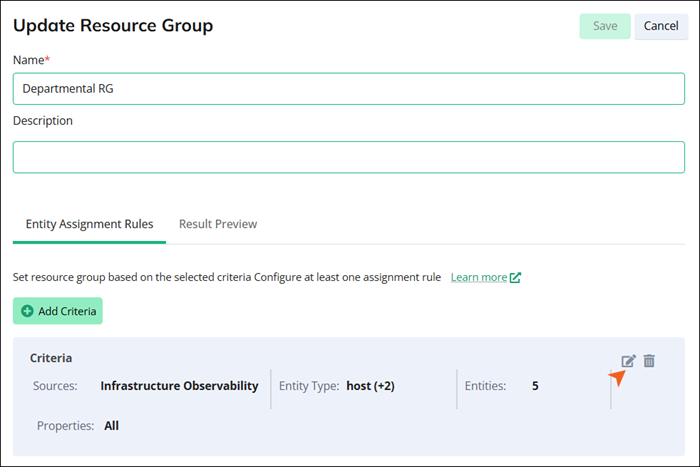Edit the criteria using pencil icon
The height and width of the screenshot is (467, 700).
tap(628, 361)
